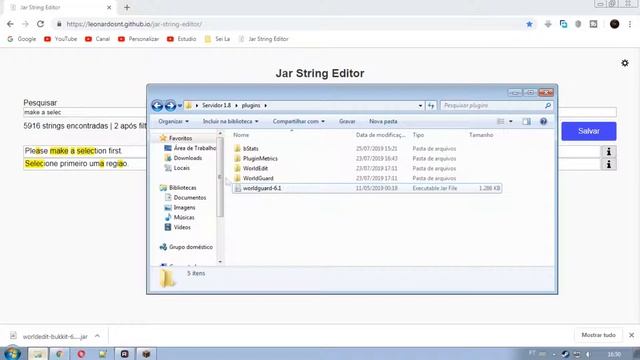Select the WorldGuard folder
The height and width of the screenshot is (360, 640).
point(258,178)
